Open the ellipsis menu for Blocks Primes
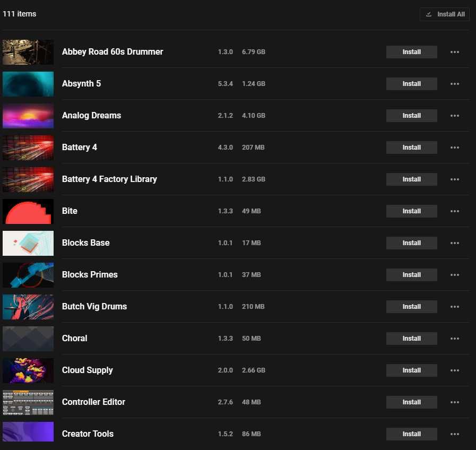This screenshot has width=476, height=450. point(454,275)
